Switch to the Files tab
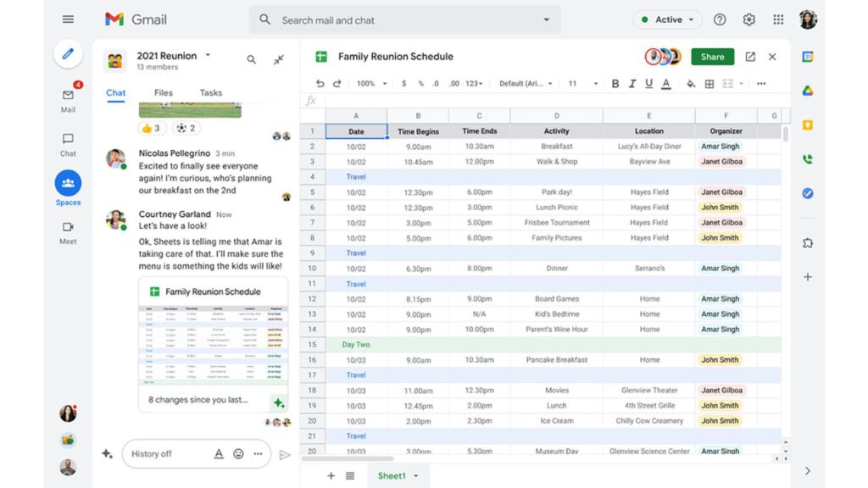Image resolution: width=868 pixels, height=488 pixels. click(x=163, y=93)
